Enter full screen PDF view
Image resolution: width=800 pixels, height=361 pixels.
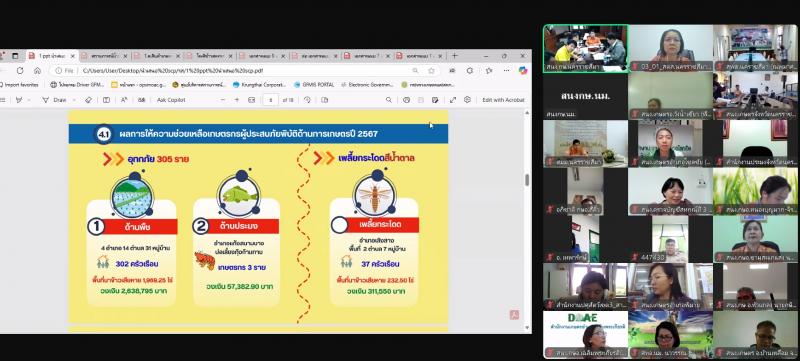point(453,100)
